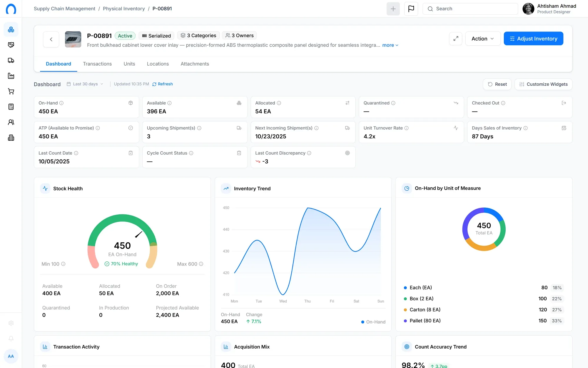The height and width of the screenshot is (368, 588).
Task: Click the 3 Owners chip
Action: (x=239, y=35)
